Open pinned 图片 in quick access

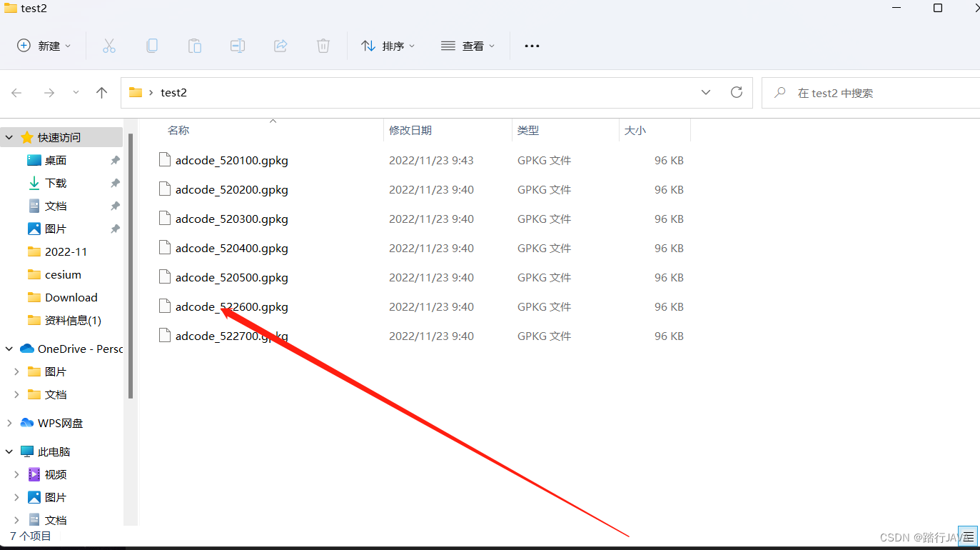click(x=56, y=229)
